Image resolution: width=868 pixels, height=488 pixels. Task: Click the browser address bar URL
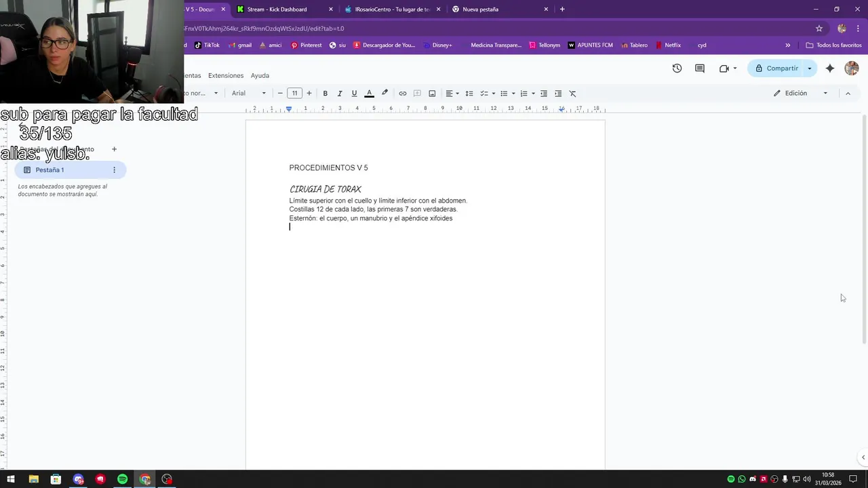264,28
